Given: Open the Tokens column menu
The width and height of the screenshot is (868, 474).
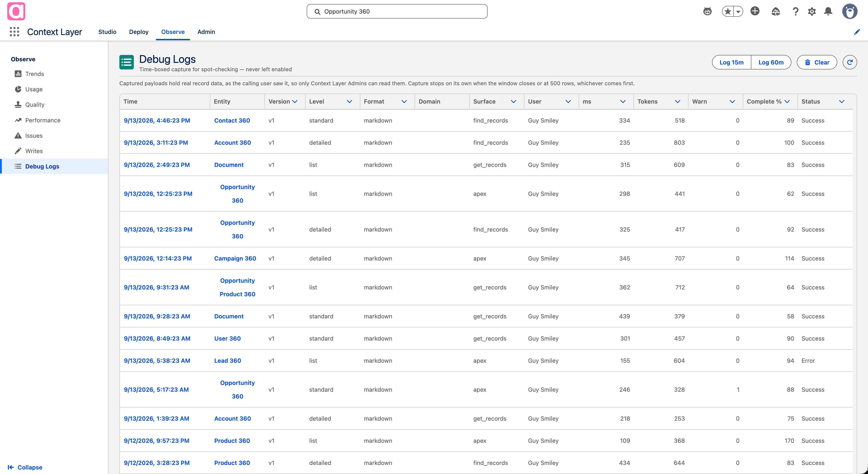Looking at the screenshot, I should click(678, 102).
